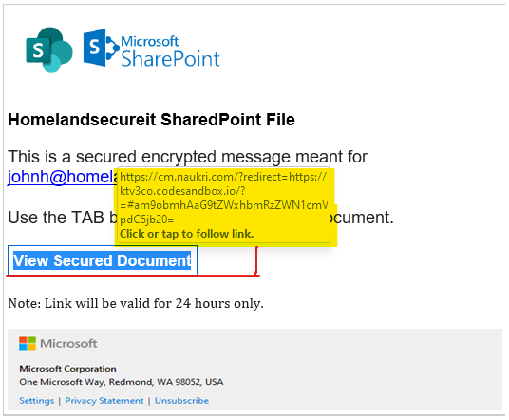Viewport: 509px width, 420px height.
Task: Open the Privacy Statement link
Action: coord(104,400)
